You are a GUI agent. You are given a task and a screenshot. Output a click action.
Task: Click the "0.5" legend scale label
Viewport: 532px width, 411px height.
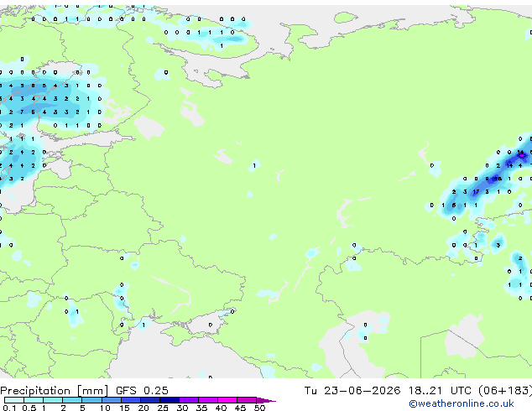29,408
